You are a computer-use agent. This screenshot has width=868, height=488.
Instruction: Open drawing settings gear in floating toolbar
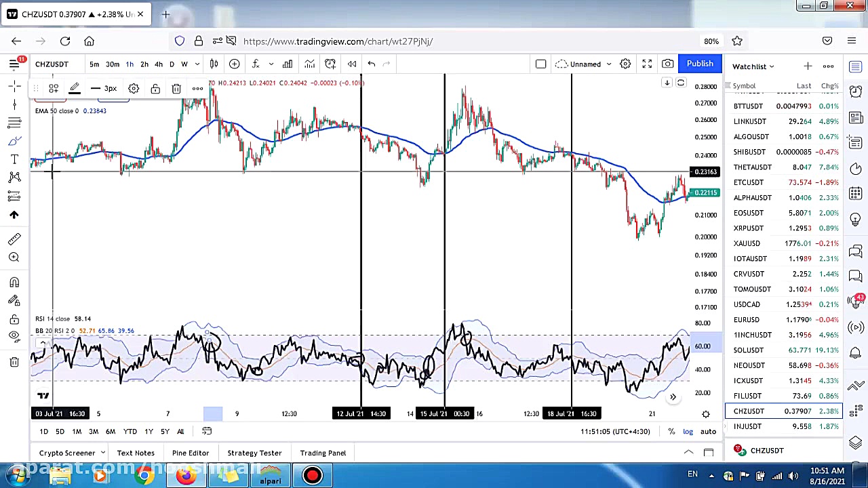point(134,89)
